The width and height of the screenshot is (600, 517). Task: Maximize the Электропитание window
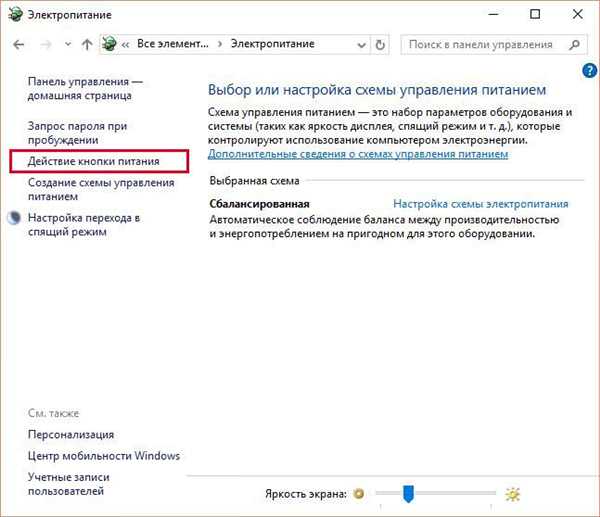[x=535, y=14]
